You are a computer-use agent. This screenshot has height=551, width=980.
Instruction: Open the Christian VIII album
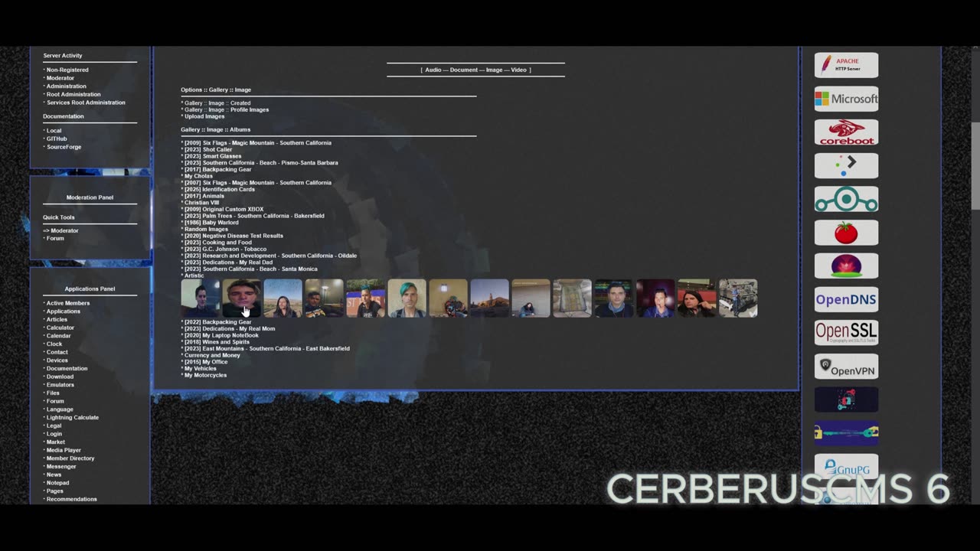pos(201,203)
